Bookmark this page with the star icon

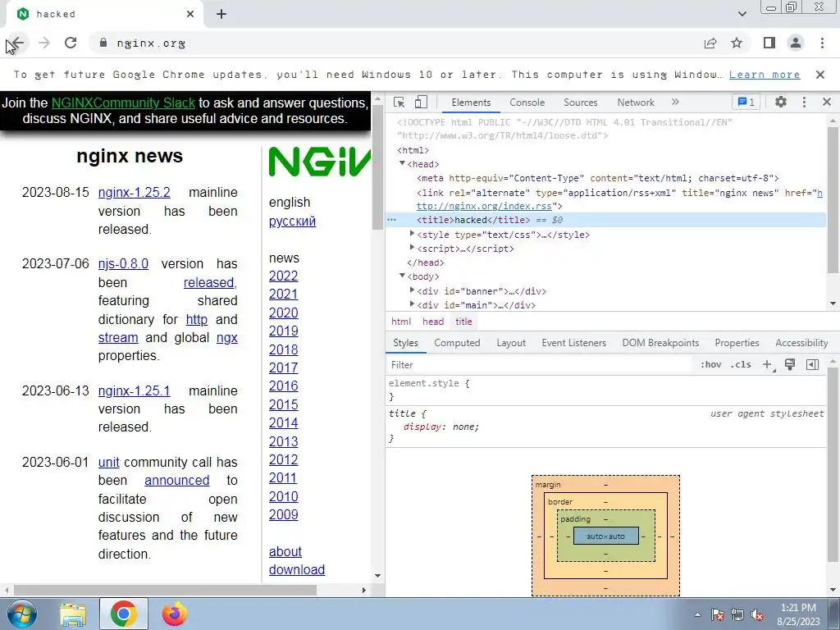pos(737,43)
